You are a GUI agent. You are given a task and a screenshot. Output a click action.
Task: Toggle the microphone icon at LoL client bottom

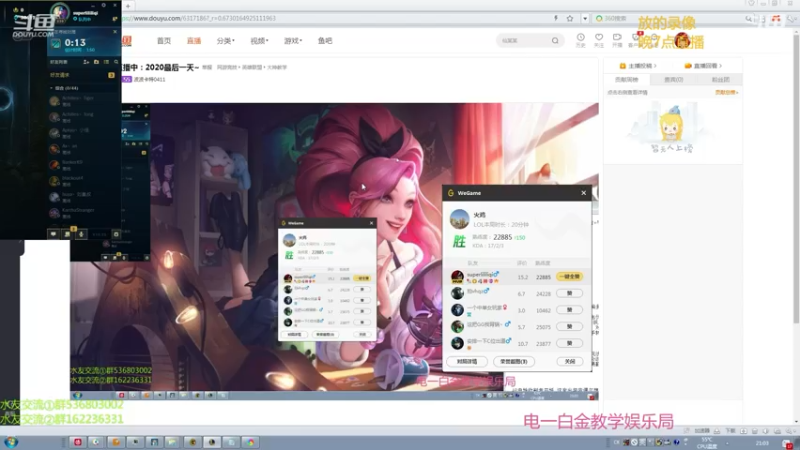point(81,234)
